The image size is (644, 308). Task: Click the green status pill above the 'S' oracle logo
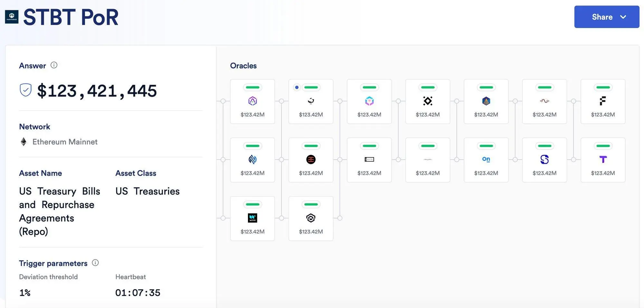545,146
